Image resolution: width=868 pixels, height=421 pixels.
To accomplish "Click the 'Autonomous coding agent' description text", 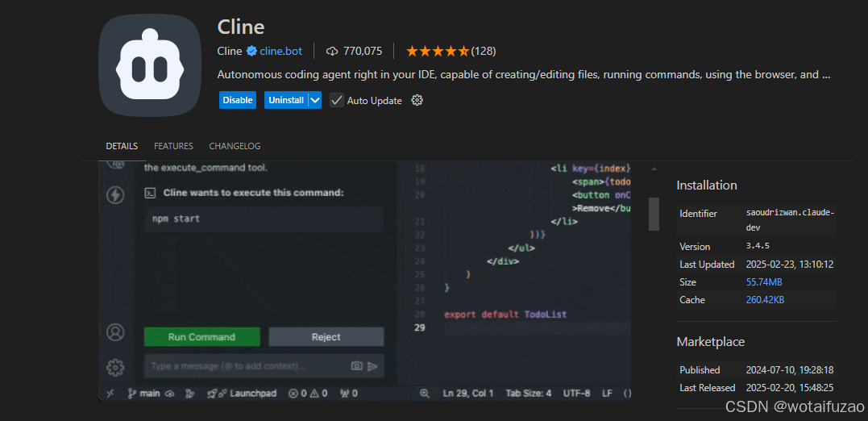I will pyautogui.click(x=523, y=75).
